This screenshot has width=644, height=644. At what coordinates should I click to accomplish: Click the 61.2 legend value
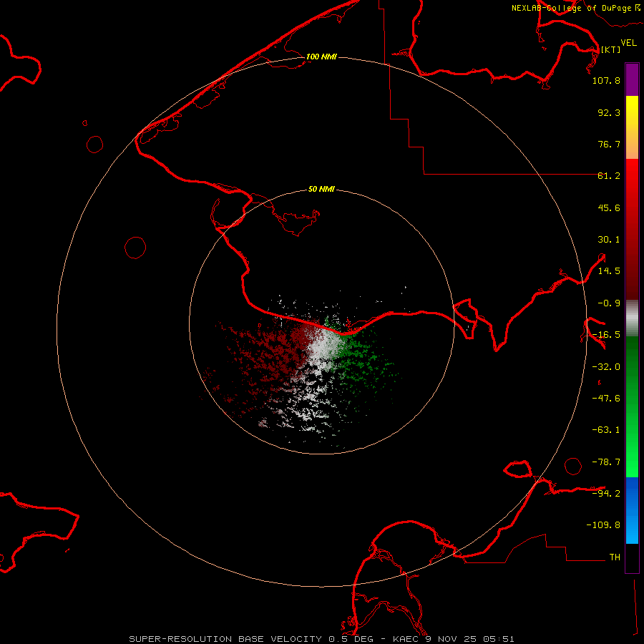point(609,176)
